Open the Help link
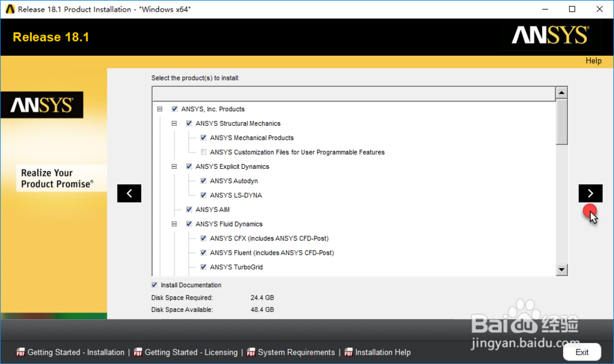 (x=593, y=61)
